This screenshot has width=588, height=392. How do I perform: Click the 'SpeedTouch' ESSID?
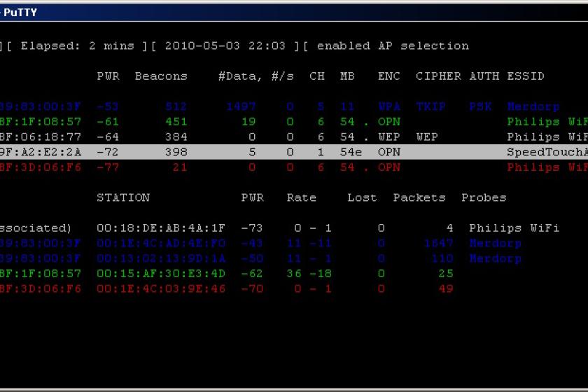click(547, 152)
